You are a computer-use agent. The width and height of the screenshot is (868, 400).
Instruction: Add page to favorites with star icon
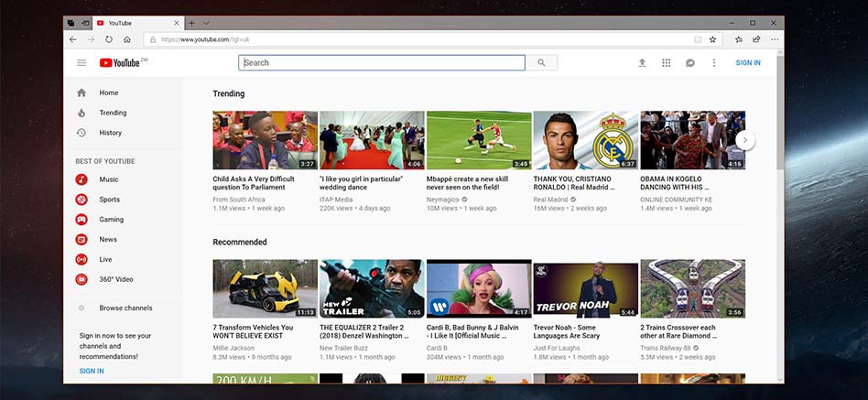(713, 40)
